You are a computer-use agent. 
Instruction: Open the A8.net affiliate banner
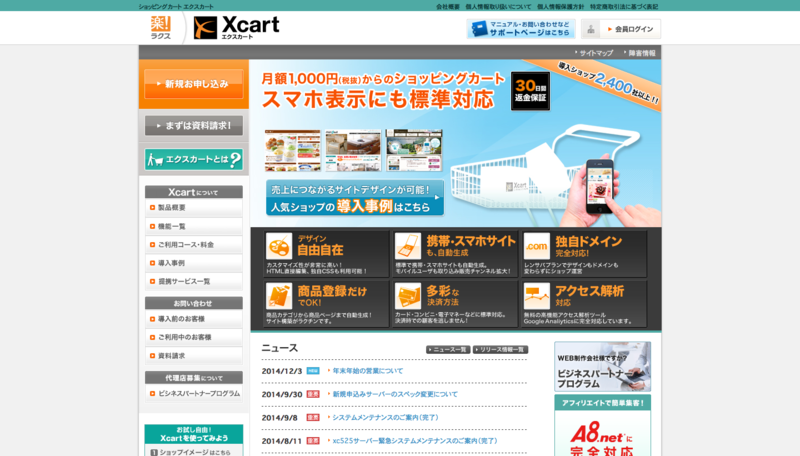click(x=603, y=426)
